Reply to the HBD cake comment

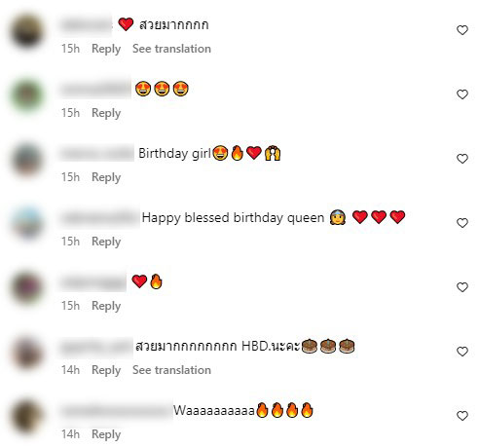[106, 370]
